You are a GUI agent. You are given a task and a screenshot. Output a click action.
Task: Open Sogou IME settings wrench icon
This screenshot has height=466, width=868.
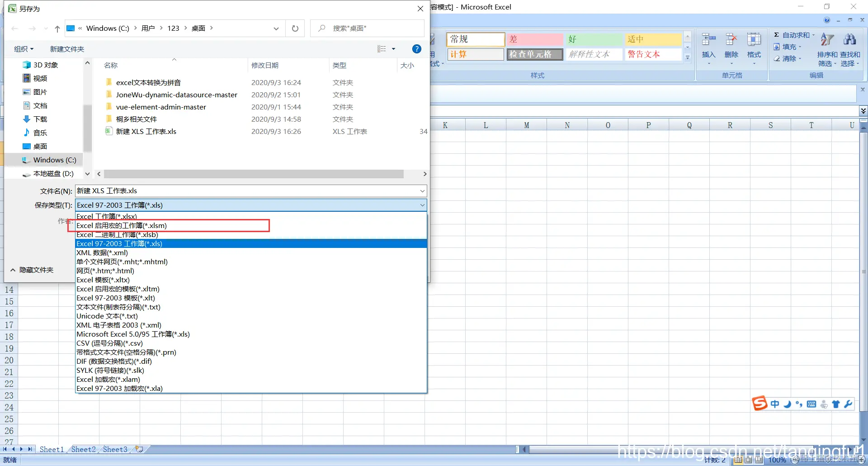[x=848, y=404]
